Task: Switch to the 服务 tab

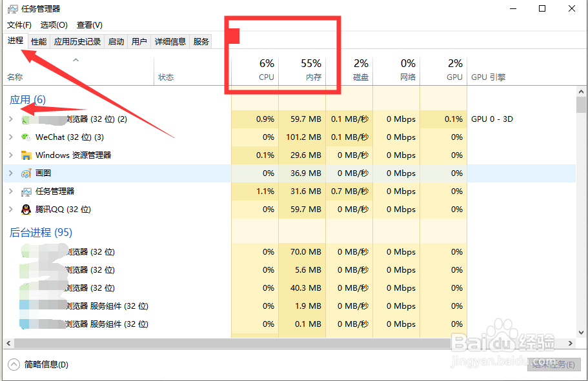Action: pos(201,42)
